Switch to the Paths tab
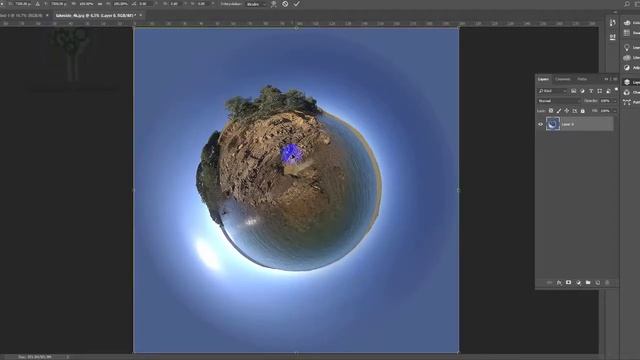 pos(582,79)
